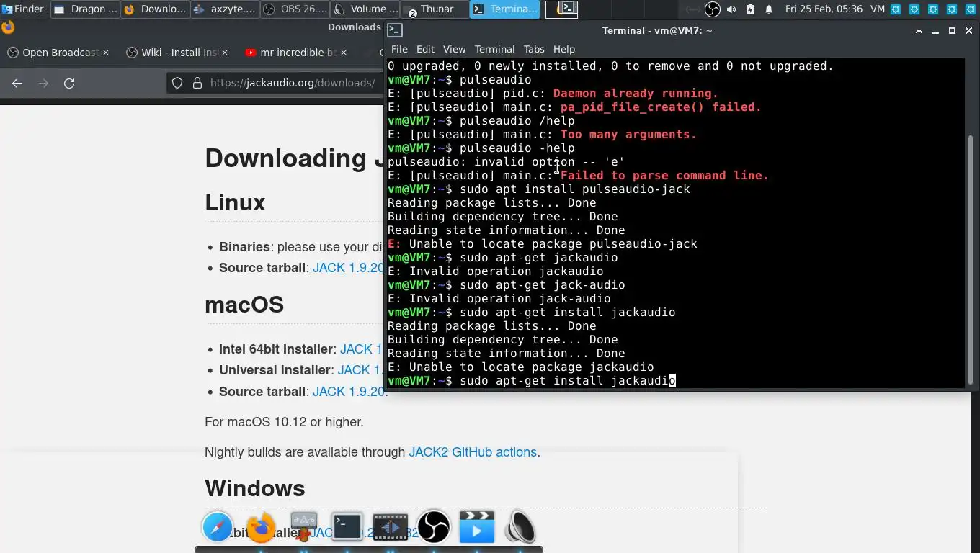980x553 pixels.
Task: Click 'Unable to locate package pulseaudio-jack' line
Action: tap(543, 244)
